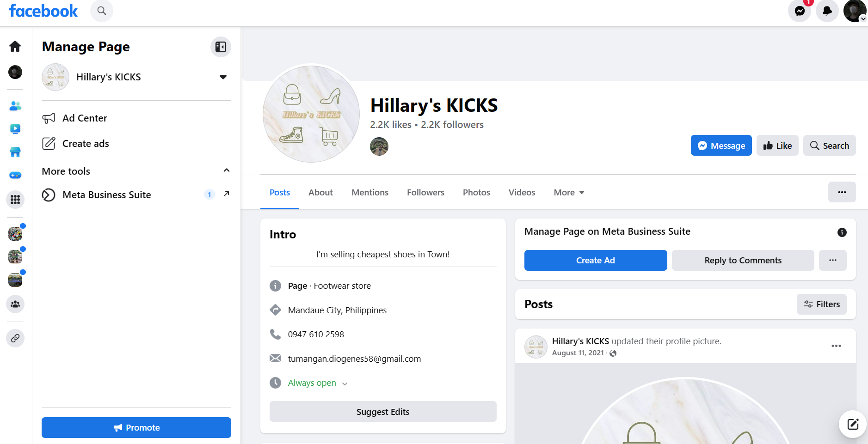Click Hillary's KICKS profile picture
This screenshot has width=868, height=444.
pyautogui.click(x=311, y=114)
